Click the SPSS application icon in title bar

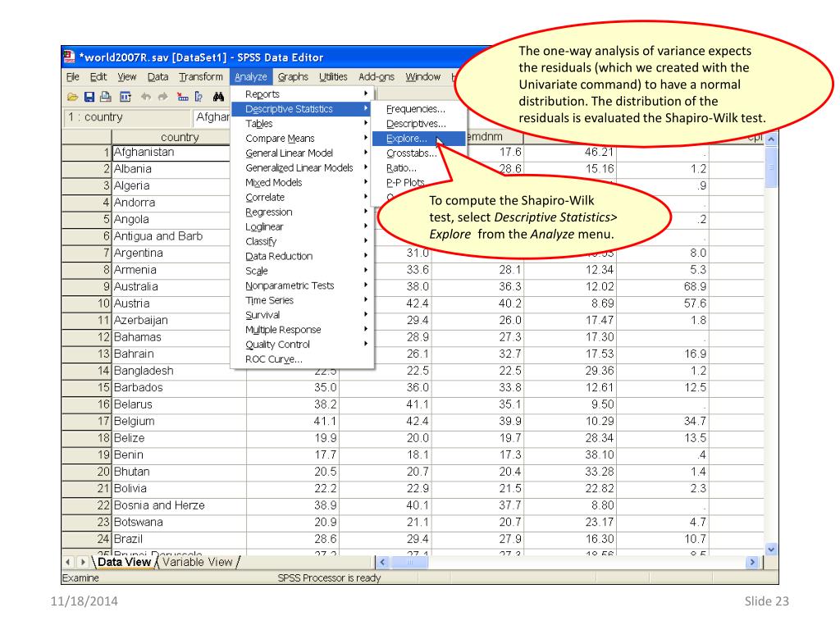click(x=69, y=57)
